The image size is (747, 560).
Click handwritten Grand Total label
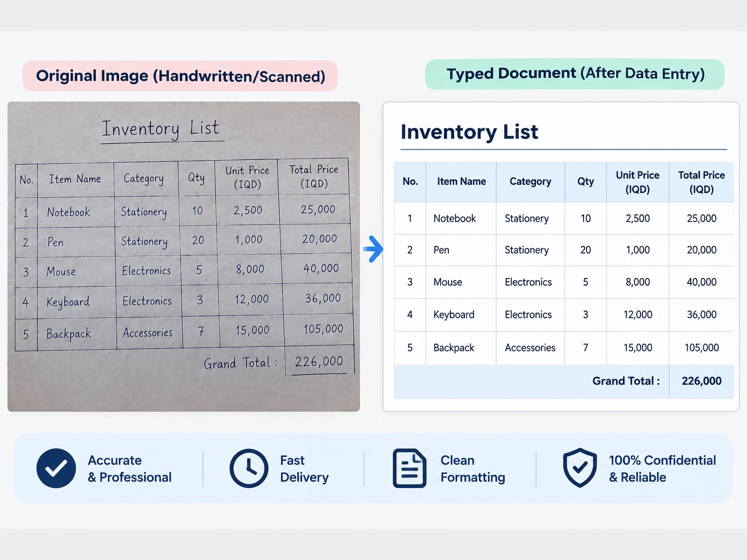point(241,363)
